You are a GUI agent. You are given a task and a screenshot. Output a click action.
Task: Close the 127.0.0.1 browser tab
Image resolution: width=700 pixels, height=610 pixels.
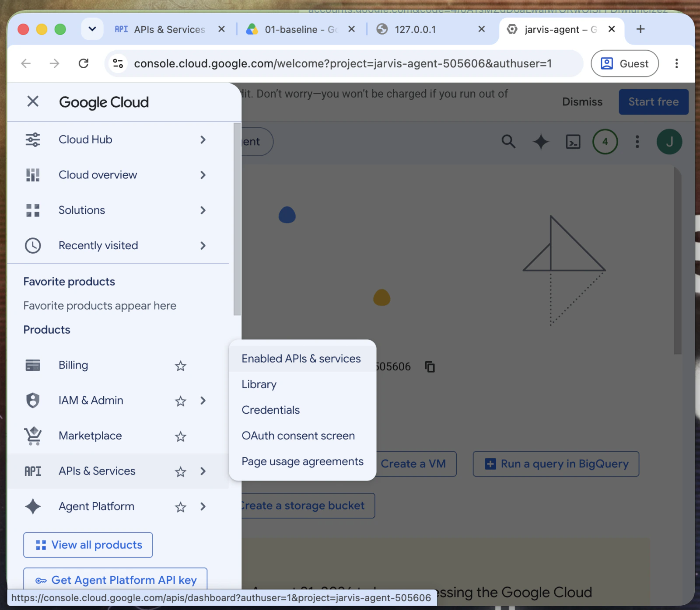pyautogui.click(x=482, y=29)
